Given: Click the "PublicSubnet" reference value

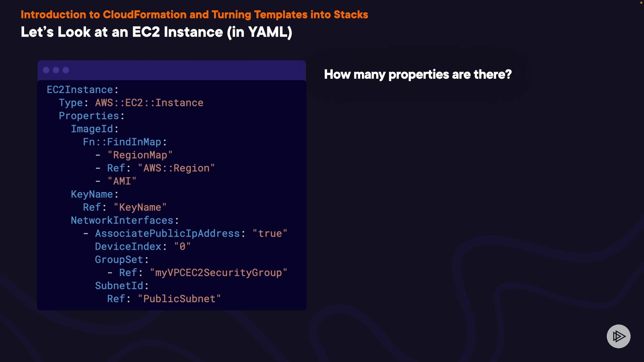Looking at the screenshot, I should (x=179, y=299).
